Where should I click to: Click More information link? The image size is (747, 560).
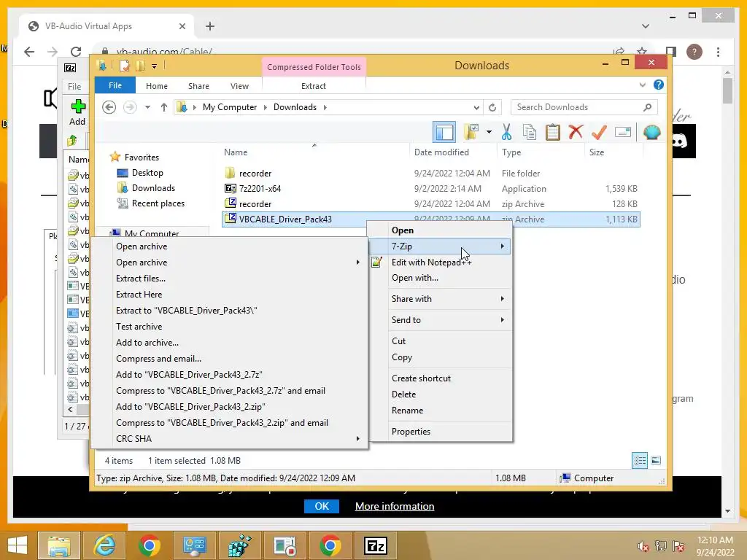tap(395, 506)
